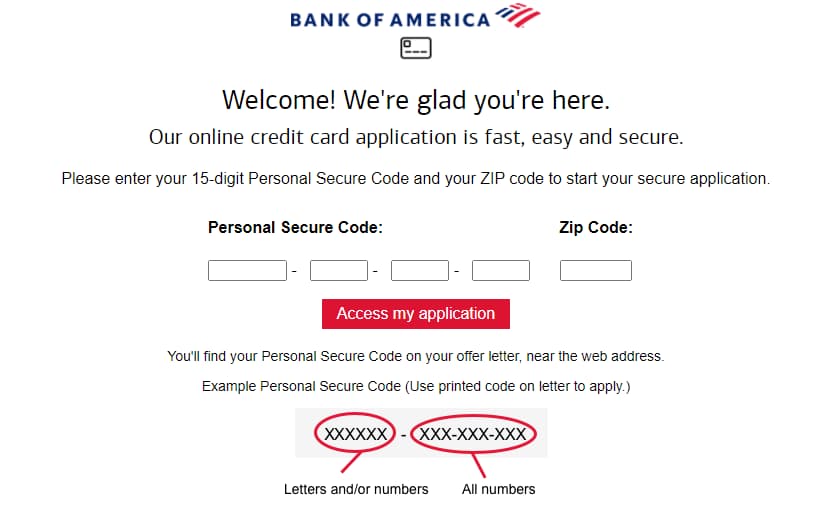828x507 pixels.
Task: Focus the first Personal Secure Code field
Action: coord(247,270)
